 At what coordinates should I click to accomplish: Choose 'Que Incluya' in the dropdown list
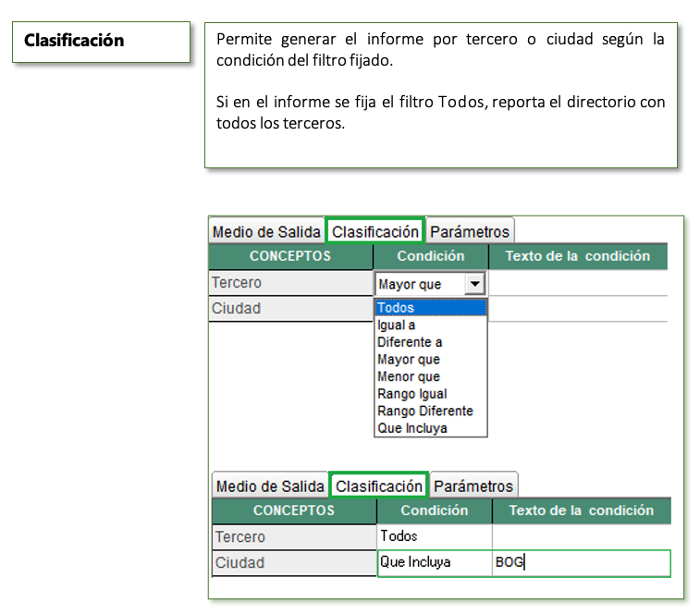point(431,428)
